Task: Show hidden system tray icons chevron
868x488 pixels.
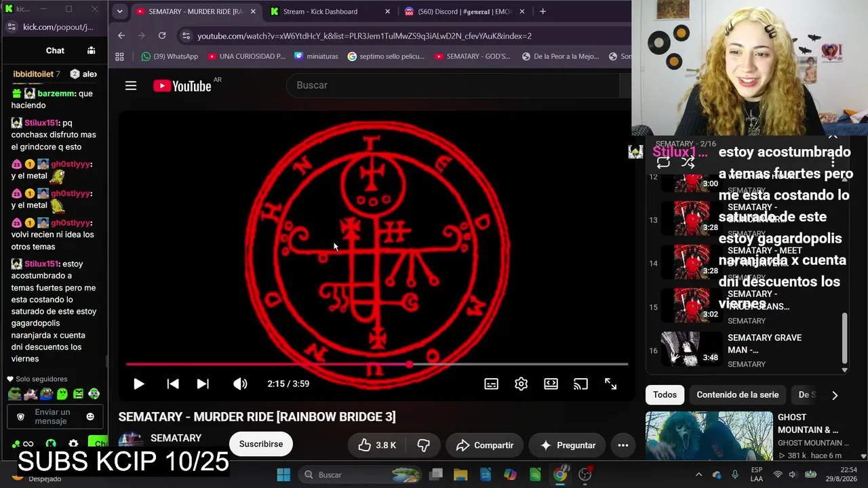Action: click(x=698, y=474)
